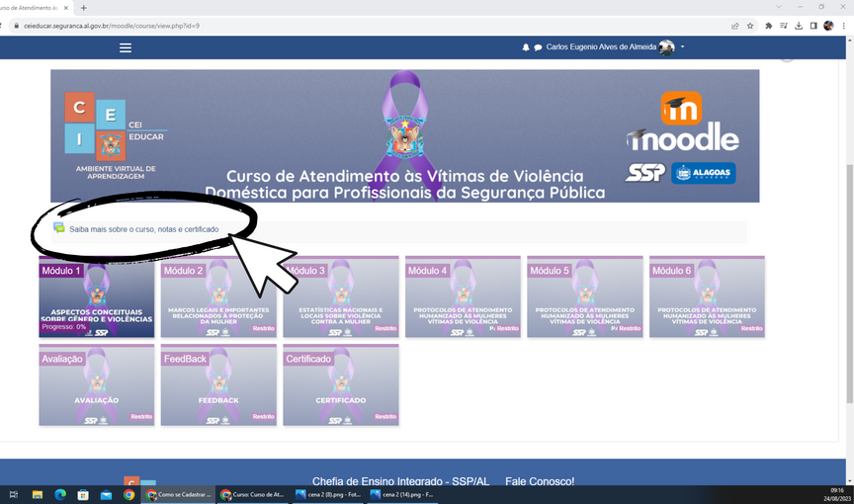Open the Módulo 4 card

pyautogui.click(x=463, y=296)
